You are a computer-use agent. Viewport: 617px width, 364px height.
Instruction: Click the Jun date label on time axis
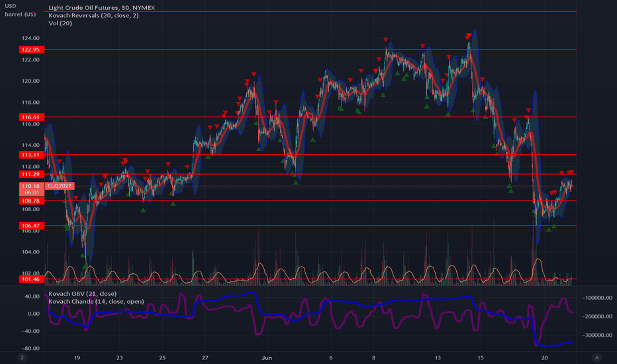pyautogui.click(x=266, y=357)
